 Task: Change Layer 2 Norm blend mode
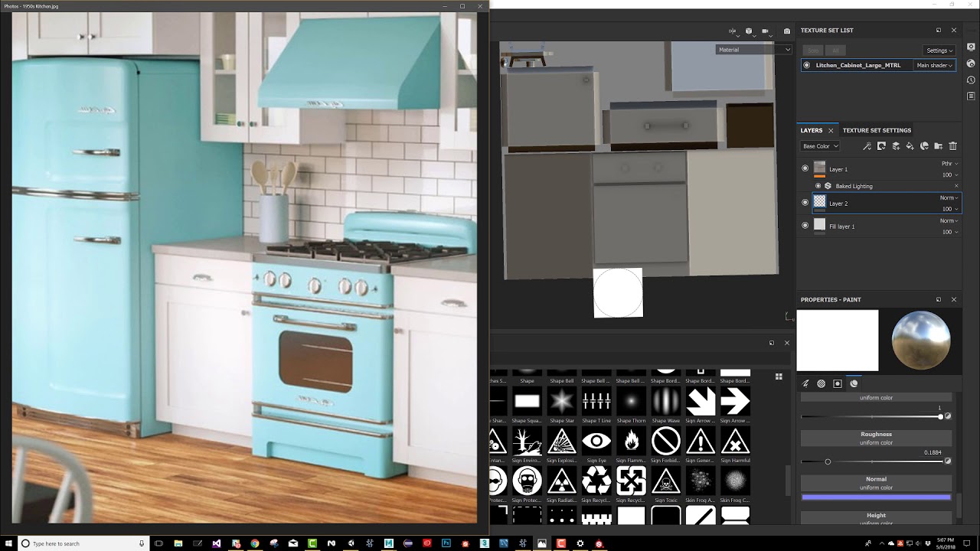949,198
